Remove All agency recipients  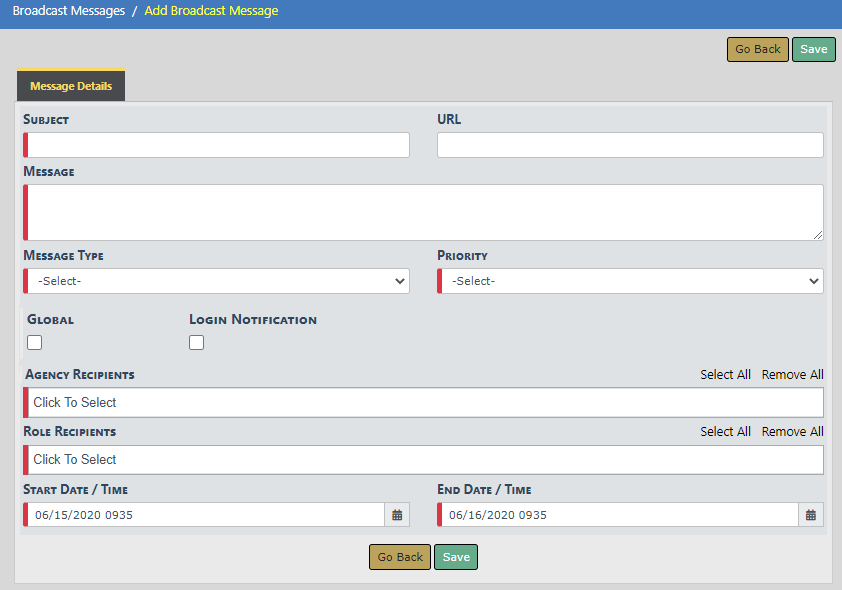point(792,375)
